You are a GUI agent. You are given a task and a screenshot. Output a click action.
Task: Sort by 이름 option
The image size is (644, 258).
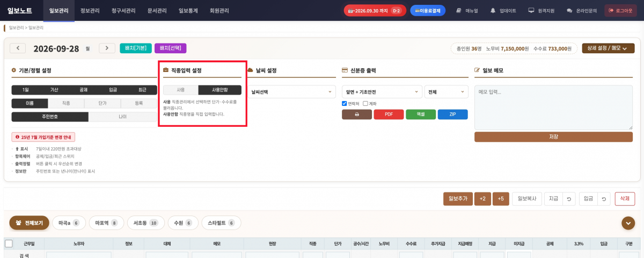(30, 103)
